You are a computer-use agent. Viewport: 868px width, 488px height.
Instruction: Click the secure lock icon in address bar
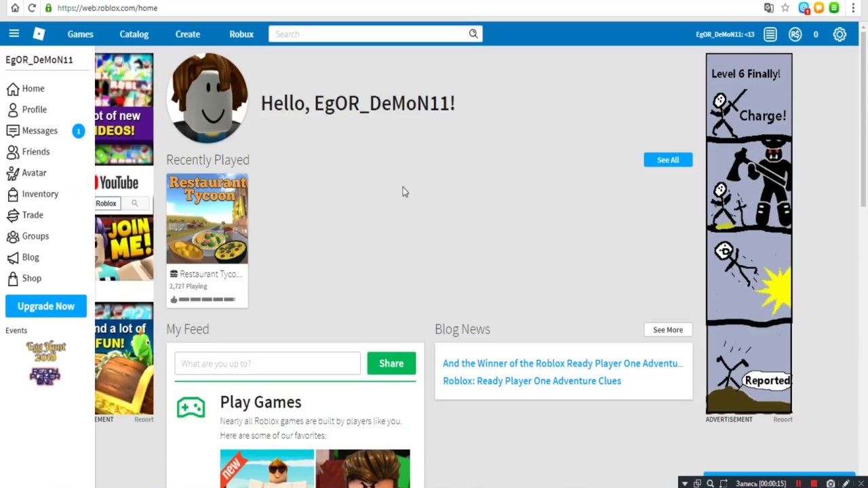click(x=48, y=8)
